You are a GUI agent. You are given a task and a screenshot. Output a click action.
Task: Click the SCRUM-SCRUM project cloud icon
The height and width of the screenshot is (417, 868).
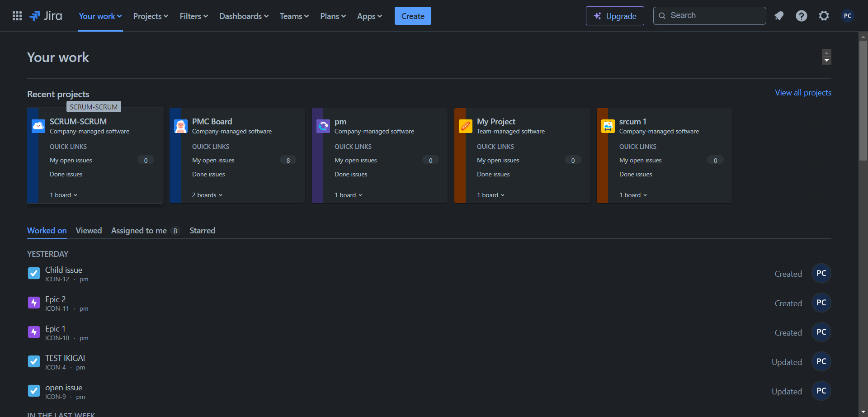[38, 126]
